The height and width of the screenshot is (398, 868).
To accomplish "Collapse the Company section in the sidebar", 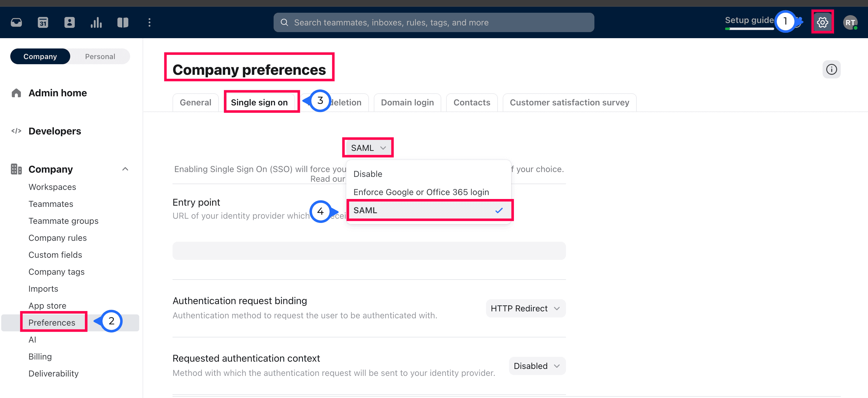I will tap(125, 169).
